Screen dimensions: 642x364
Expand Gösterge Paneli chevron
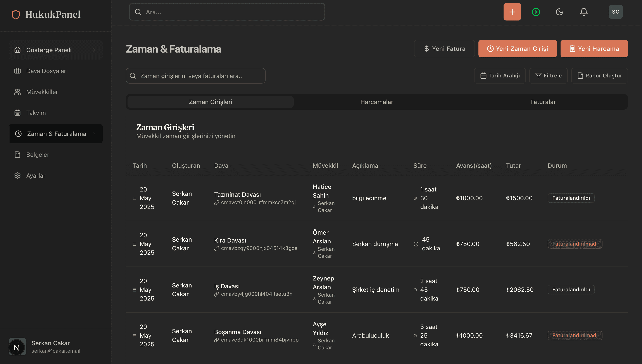tap(94, 50)
